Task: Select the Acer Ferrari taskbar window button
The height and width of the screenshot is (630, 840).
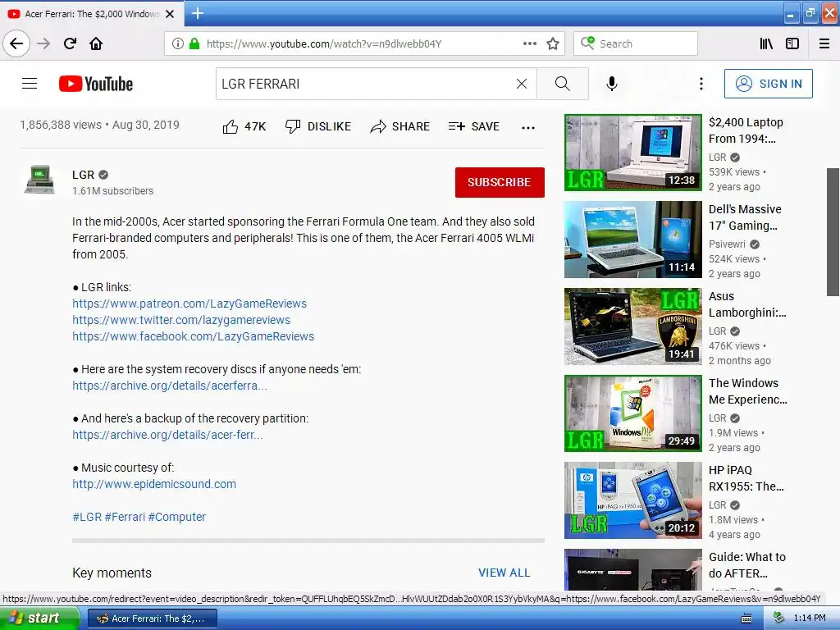Action: click(x=152, y=619)
